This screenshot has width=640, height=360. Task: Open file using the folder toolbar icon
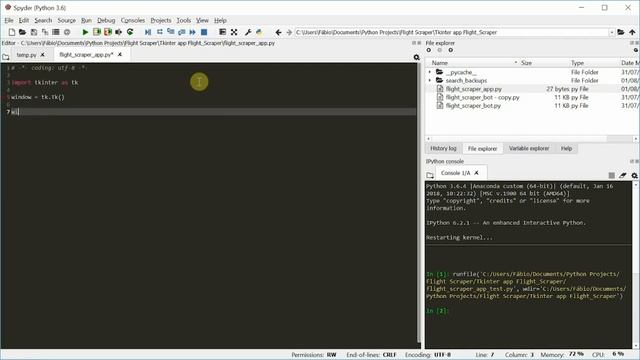(22, 32)
